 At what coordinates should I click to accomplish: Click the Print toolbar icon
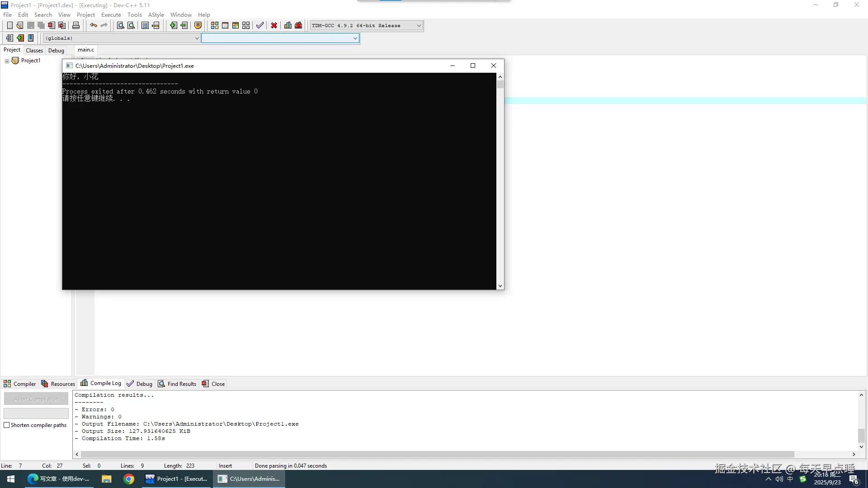76,25
